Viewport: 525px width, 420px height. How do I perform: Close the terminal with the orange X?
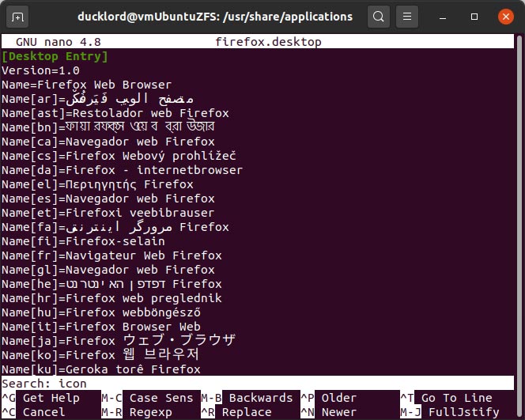(x=505, y=17)
